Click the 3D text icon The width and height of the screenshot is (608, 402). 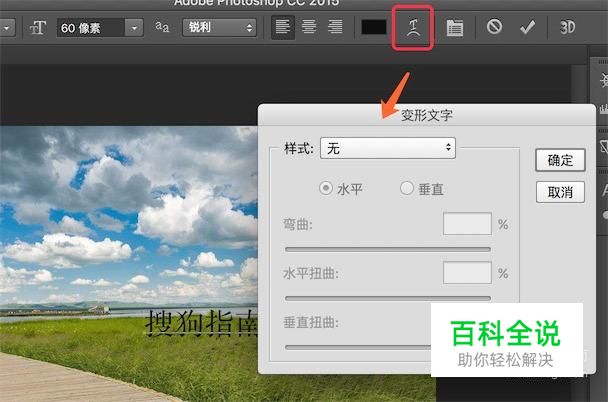(x=567, y=27)
